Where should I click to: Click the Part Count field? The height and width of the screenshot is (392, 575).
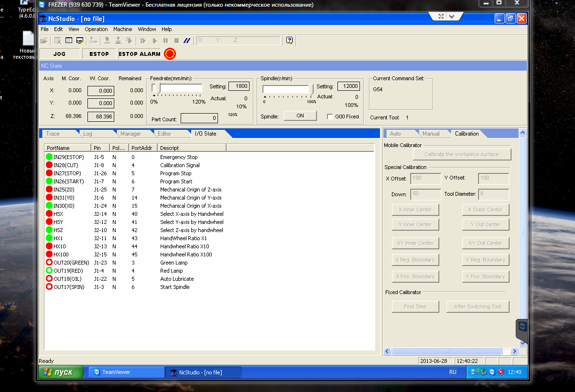click(200, 118)
